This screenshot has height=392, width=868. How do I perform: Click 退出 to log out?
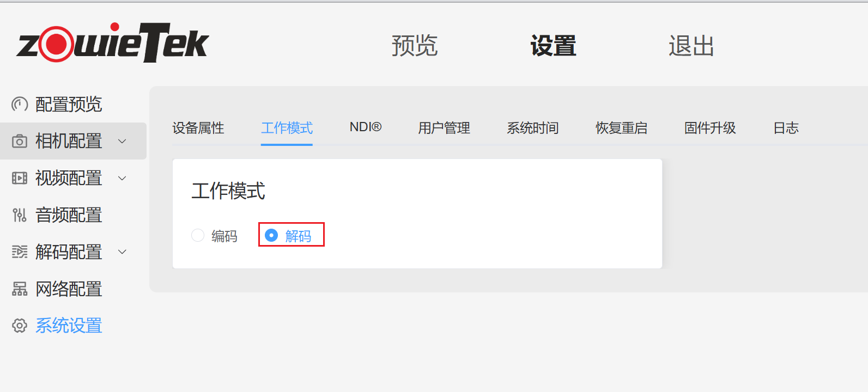(691, 46)
